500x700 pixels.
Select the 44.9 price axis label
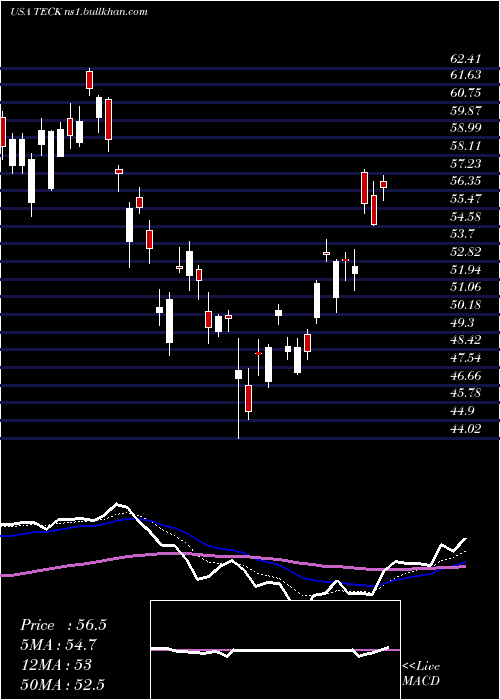[462, 411]
